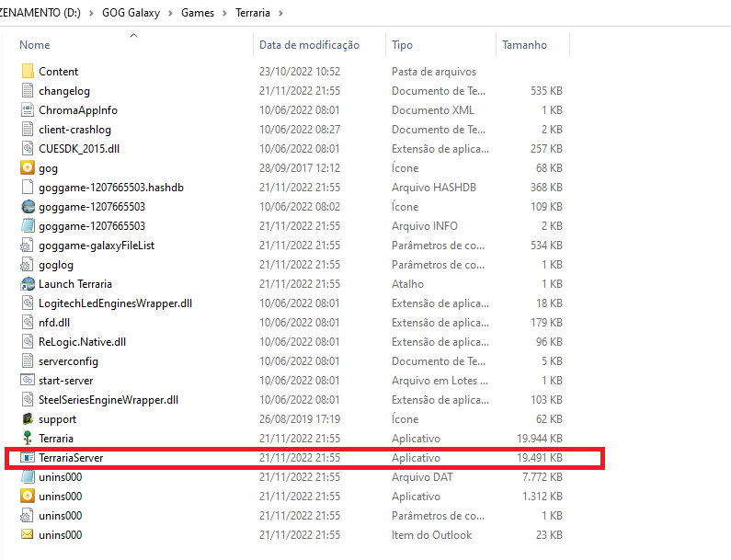Click the start-server batch file icon
Screen dimensions: 731x560
point(28,381)
